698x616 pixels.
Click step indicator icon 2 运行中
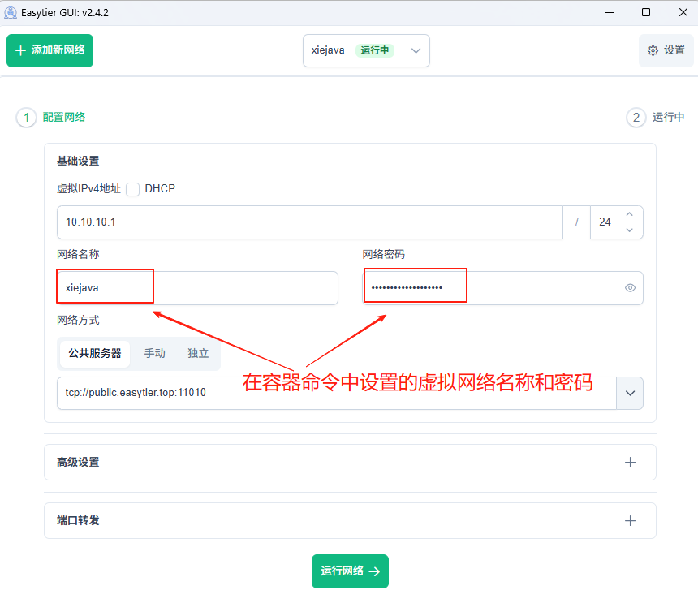click(x=636, y=118)
